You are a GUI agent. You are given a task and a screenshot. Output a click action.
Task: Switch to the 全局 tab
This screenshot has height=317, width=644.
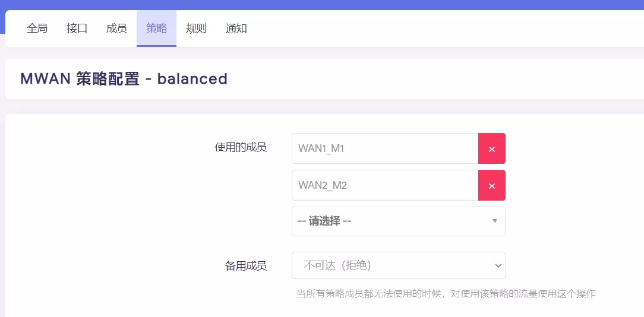tap(37, 28)
